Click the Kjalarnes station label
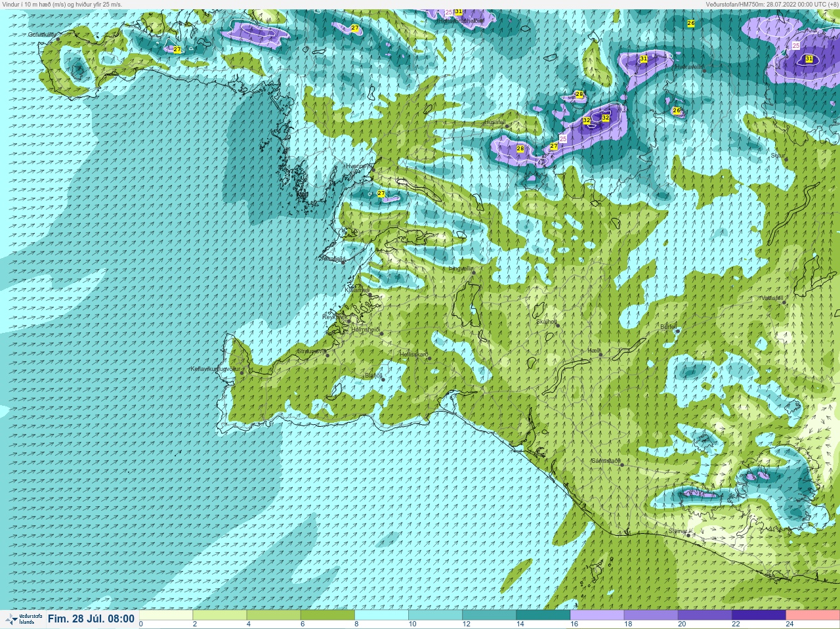 (358, 290)
